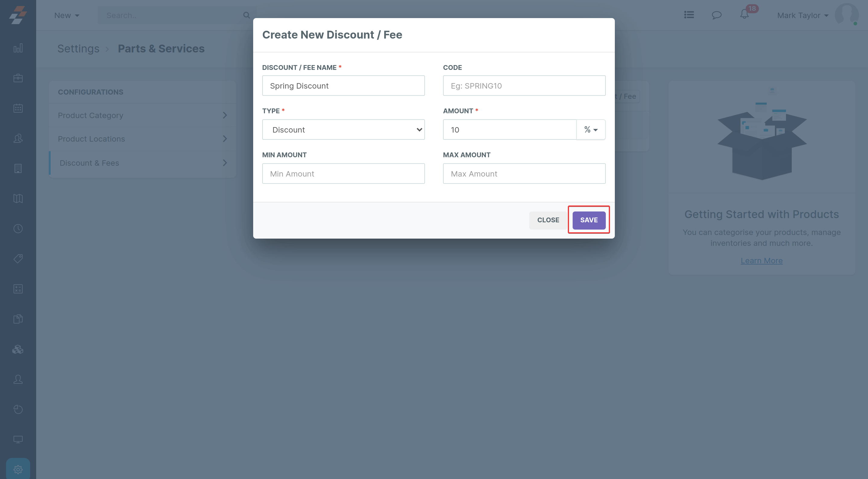Open Discount & Fees configuration
This screenshot has height=479, width=868.
143,163
